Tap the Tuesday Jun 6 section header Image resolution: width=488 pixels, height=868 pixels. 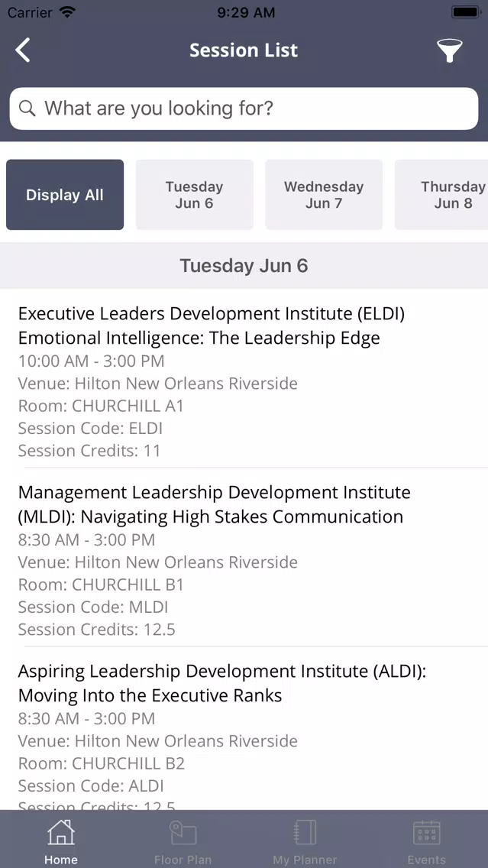coord(244,266)
